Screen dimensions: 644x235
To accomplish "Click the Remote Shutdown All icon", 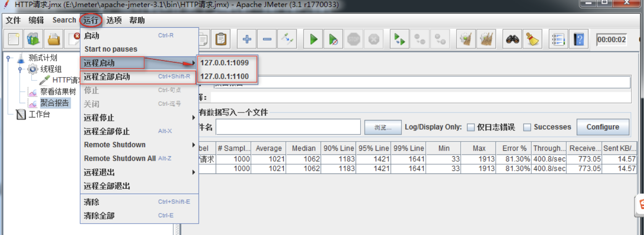I will click(440, 40).
